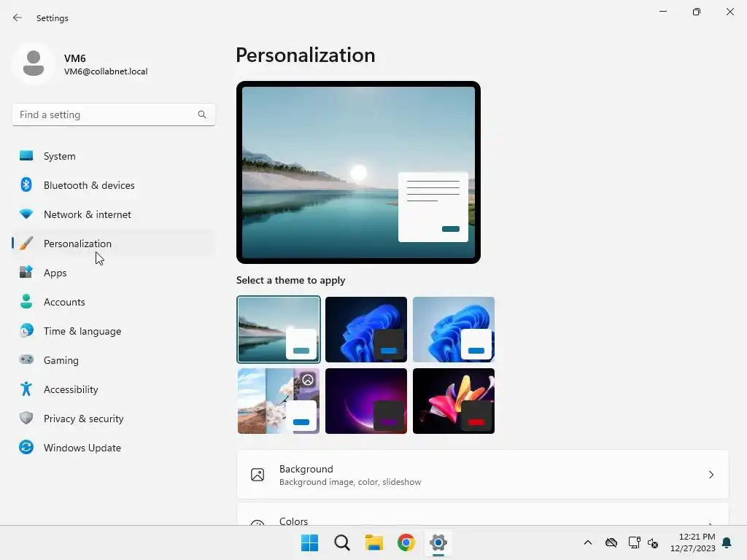
Task: Click the Accounts person icon
Action: 26,301
